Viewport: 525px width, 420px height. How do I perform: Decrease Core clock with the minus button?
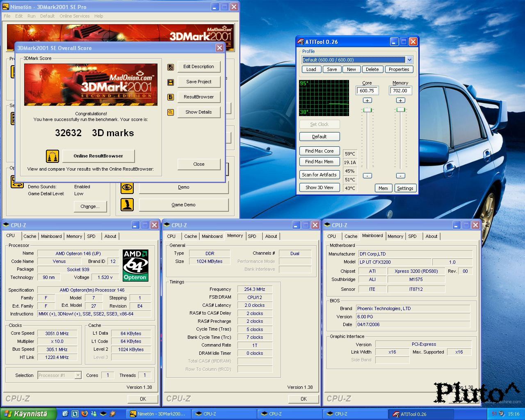tap(367, 176)
